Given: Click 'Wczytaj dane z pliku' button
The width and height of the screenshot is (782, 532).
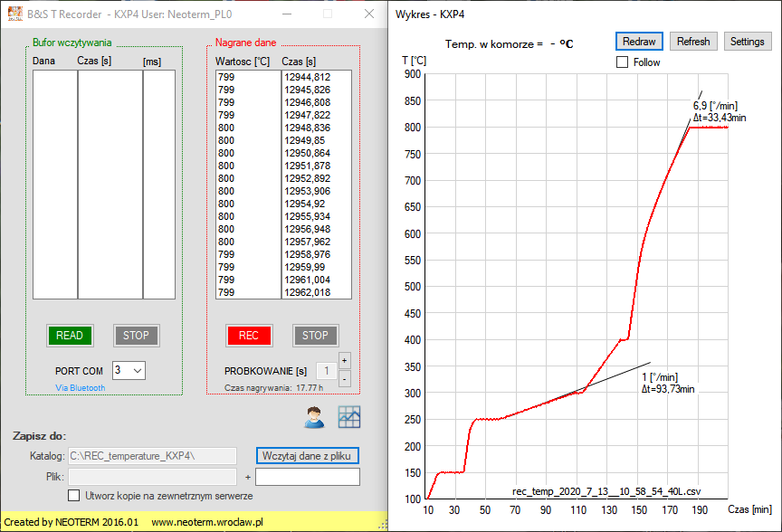Looking at the screenshot, I should click(308, 456).
